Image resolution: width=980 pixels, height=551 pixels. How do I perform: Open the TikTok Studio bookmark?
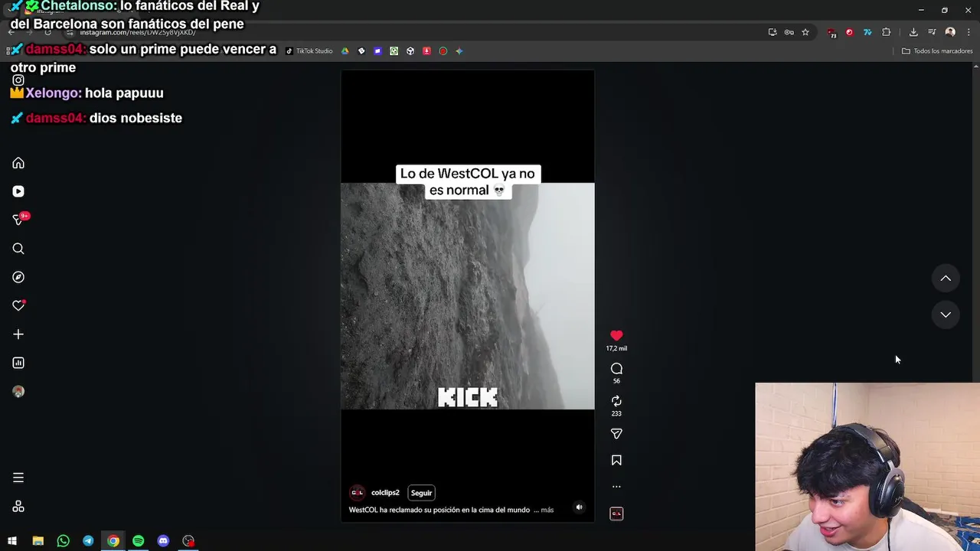(309, 51)
